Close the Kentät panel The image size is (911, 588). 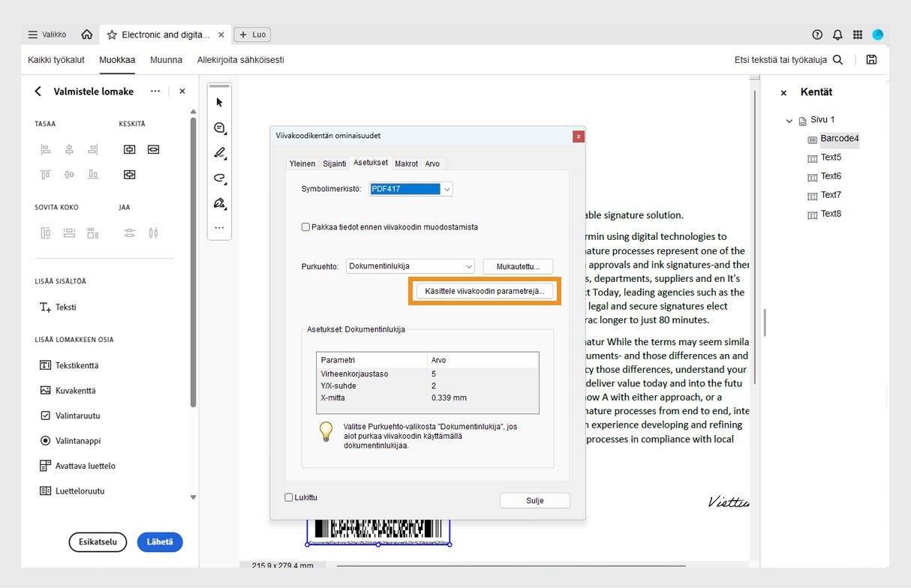pyautogui.click(x=783, y=92)
